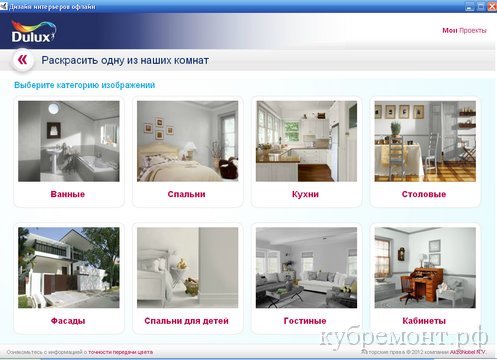The image size is (497, 360).
Task: Click the Мои Проекты link
Action: point(464,30)
